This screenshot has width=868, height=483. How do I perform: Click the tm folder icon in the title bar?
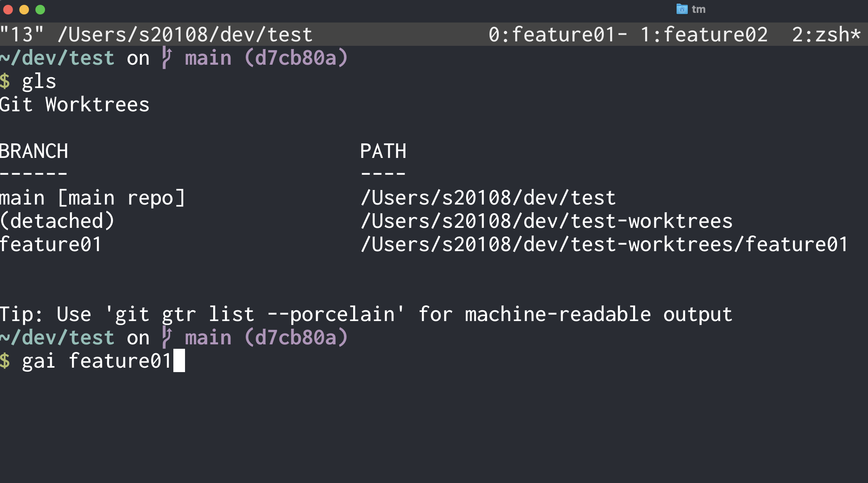[681, 9]
